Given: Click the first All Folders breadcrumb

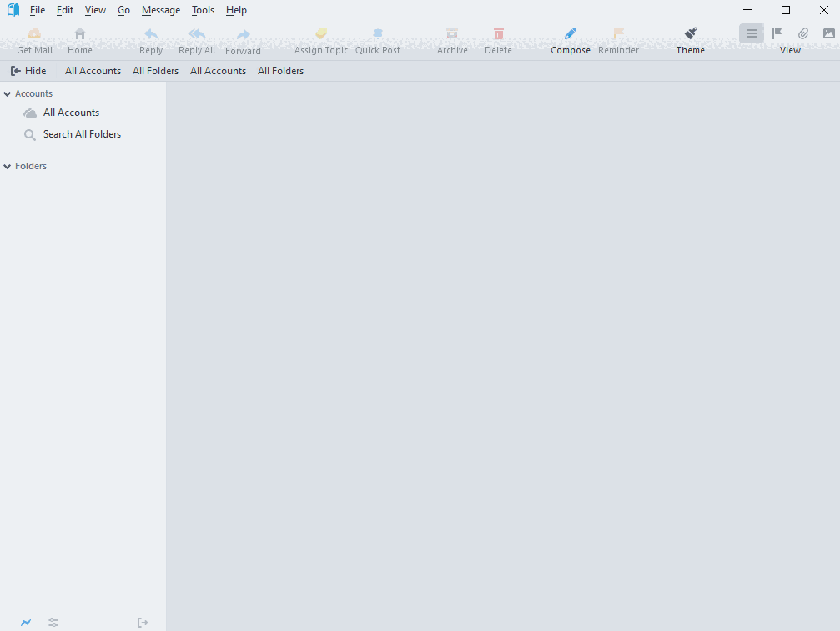Looking at the screenshot, I should click(155, 71).
